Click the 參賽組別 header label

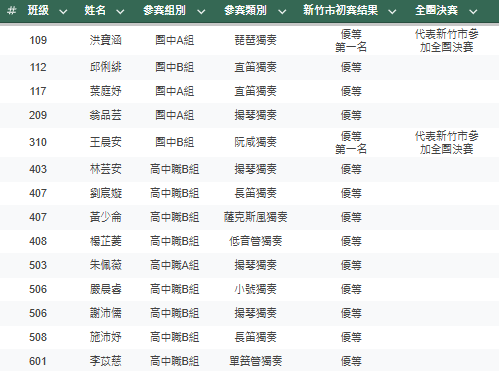(164, 11)
